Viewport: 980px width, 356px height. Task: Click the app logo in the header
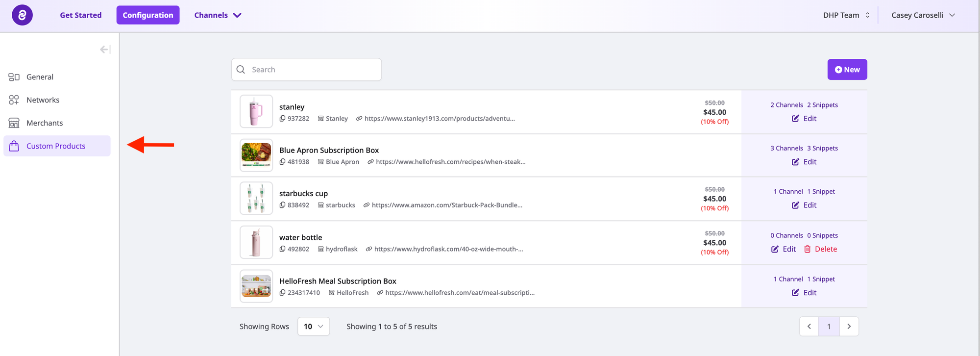tap(22, 15)
